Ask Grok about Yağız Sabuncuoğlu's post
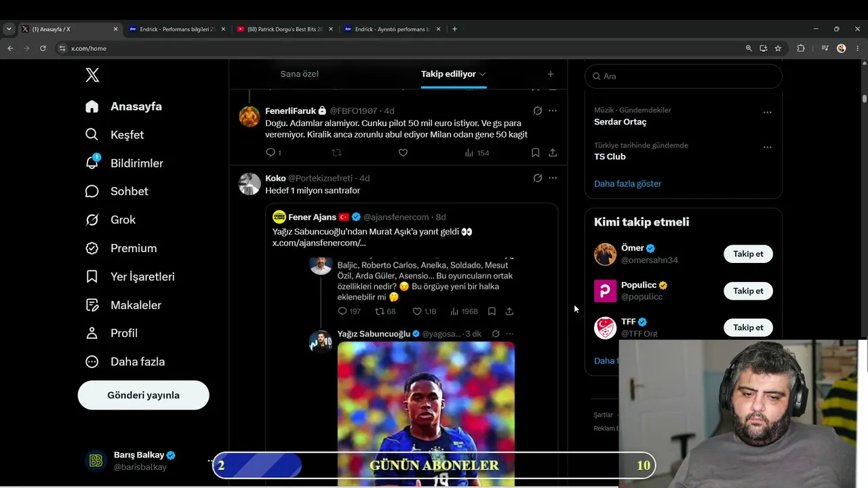Screen dimensions: 868x488 pyautogui.click(x=496, y=333)
